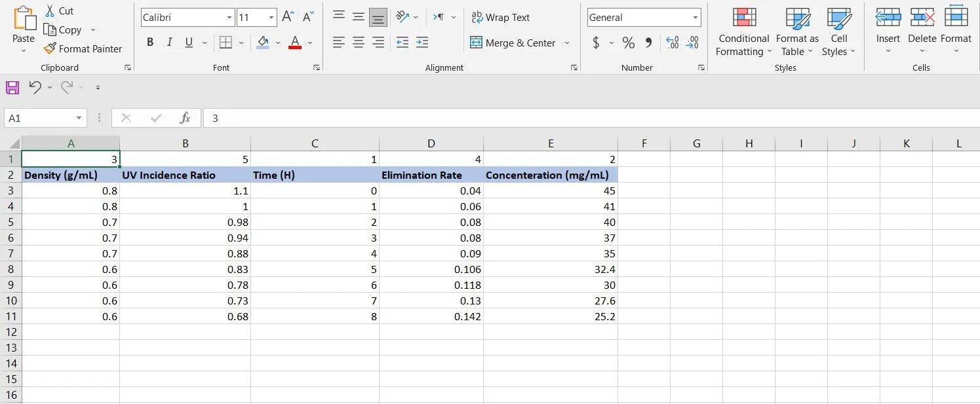Click the Insert Function fx icon
The height and width of the screenshot is (404, 980).
(186, 119)
